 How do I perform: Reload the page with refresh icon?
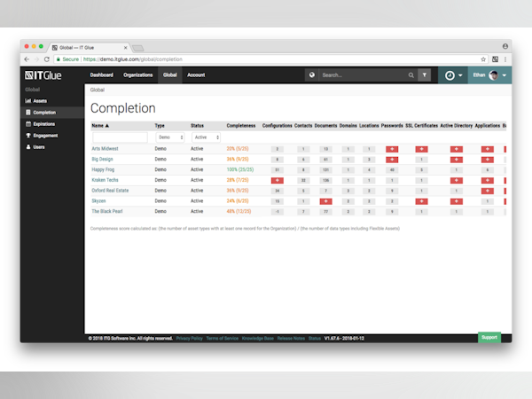[47, 59]
